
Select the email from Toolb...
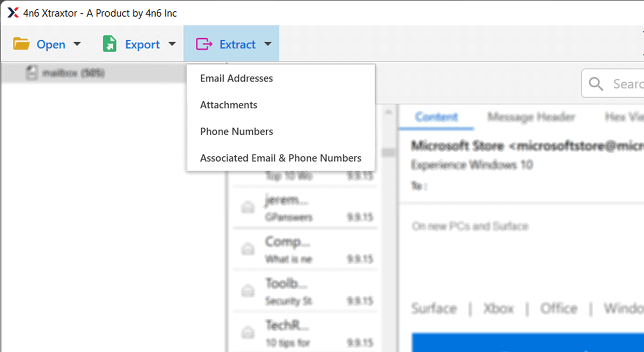pos(305,291)
